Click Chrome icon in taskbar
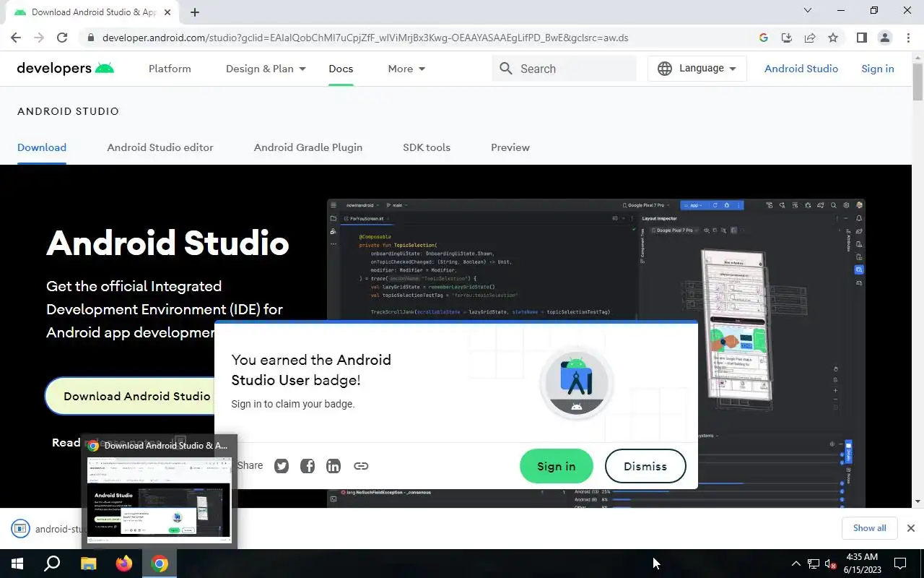 (160, 564)
